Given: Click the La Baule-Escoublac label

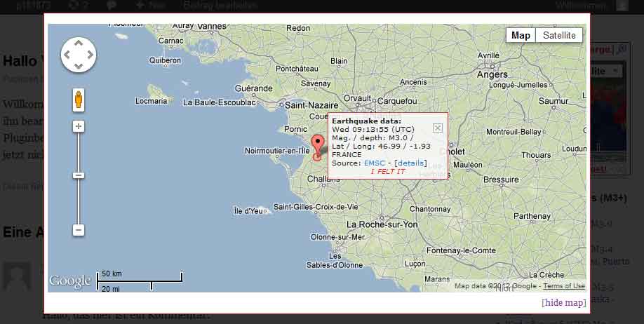Looking at the screenshot, I should click(220, 102).
